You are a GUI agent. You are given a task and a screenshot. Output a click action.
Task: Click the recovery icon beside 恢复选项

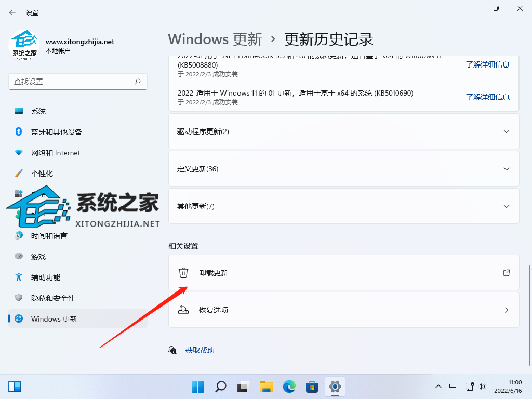183,310
